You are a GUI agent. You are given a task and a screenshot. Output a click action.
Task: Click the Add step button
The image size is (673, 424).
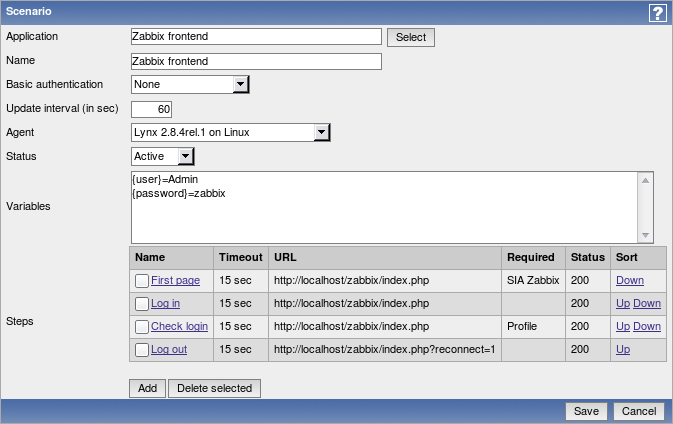click(147, 388)
